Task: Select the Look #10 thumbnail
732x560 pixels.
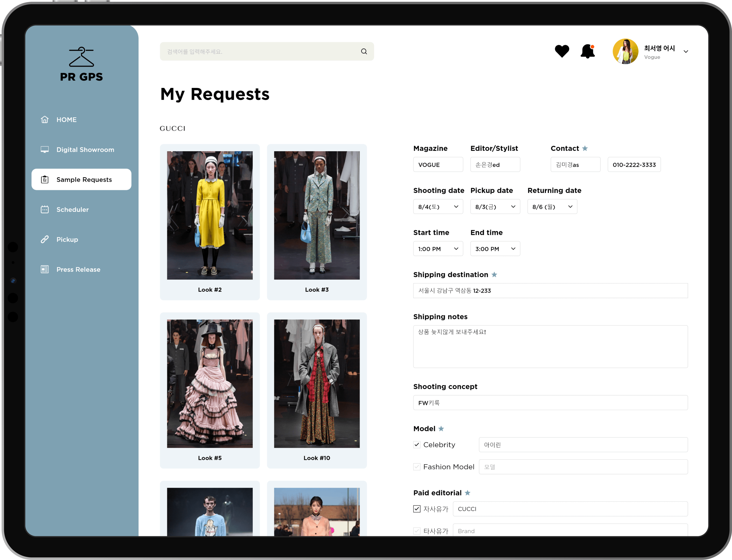Action: point(317,383)
